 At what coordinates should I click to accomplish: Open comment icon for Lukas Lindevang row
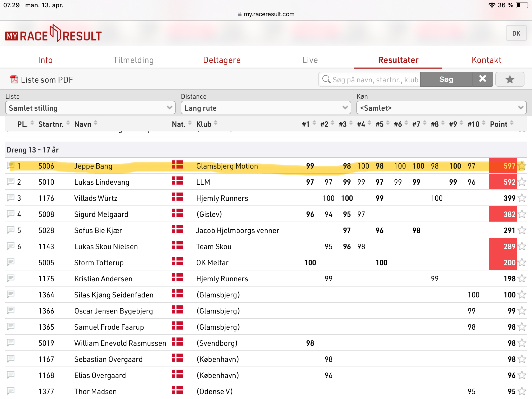[x=11, y=182]
